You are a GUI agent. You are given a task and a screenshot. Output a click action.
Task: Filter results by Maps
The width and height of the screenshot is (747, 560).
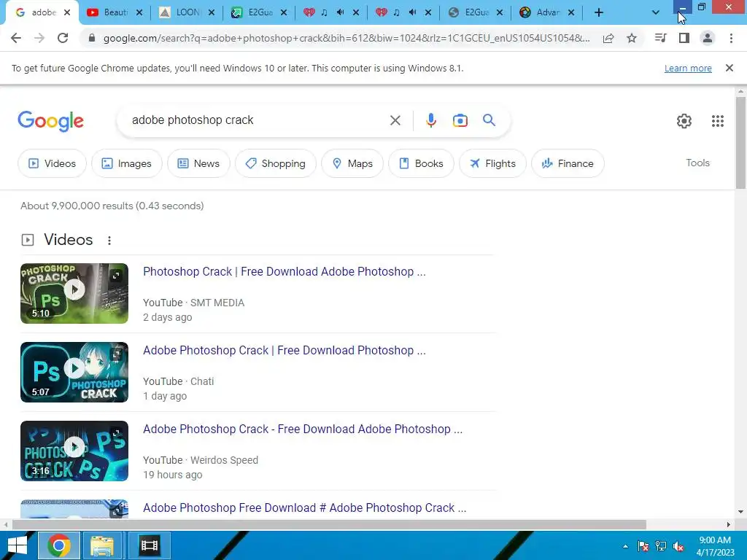(x=352, y=163)
